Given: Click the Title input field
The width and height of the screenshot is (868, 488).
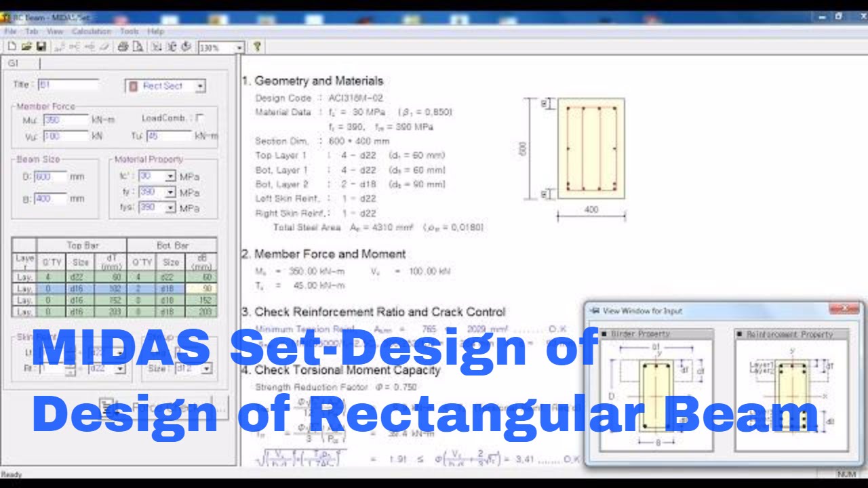Looking at the screenshot, I should pyautogui.click(x=68, y=85).
